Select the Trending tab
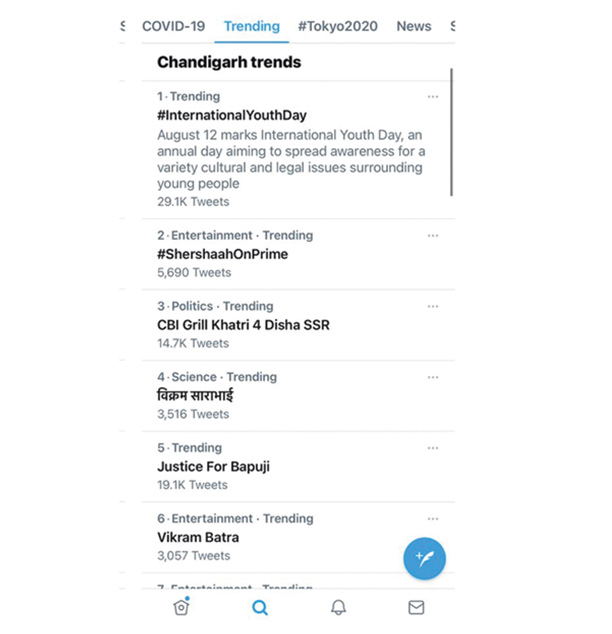Image resolution: width=612 pixels, height=634 pixels. (x=252, y=26)
